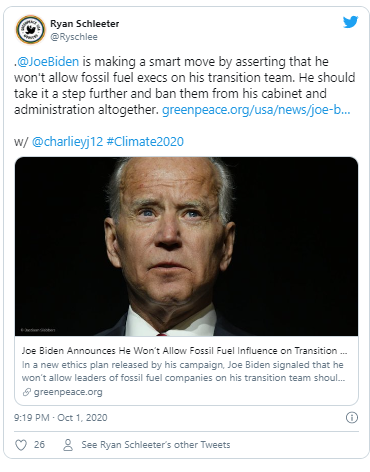The width and height of the screenshot is (370, 472).
Task: Click the article description about ethics plan
Action: (x=183, y=371)
